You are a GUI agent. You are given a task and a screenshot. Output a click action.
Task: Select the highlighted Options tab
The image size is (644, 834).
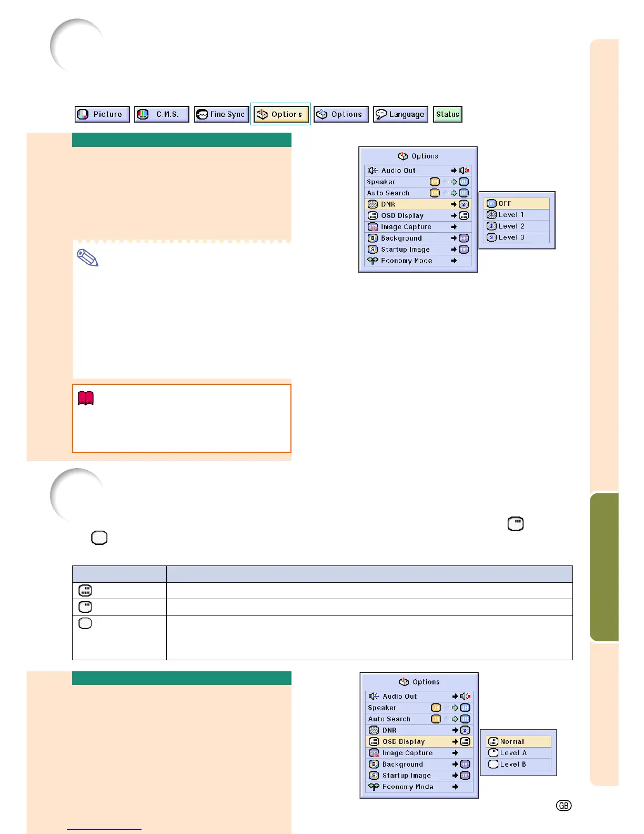[281, 114]
